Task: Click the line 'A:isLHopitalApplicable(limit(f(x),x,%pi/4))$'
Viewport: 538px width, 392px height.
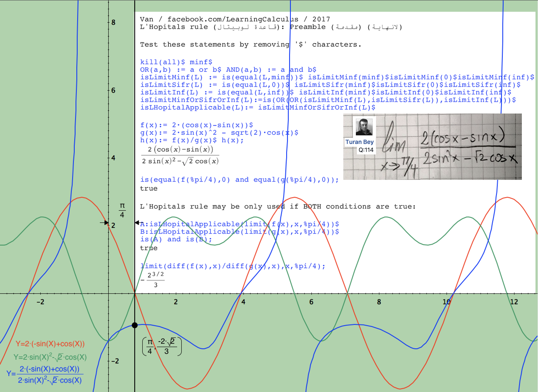Action: (x=240, y=224)
